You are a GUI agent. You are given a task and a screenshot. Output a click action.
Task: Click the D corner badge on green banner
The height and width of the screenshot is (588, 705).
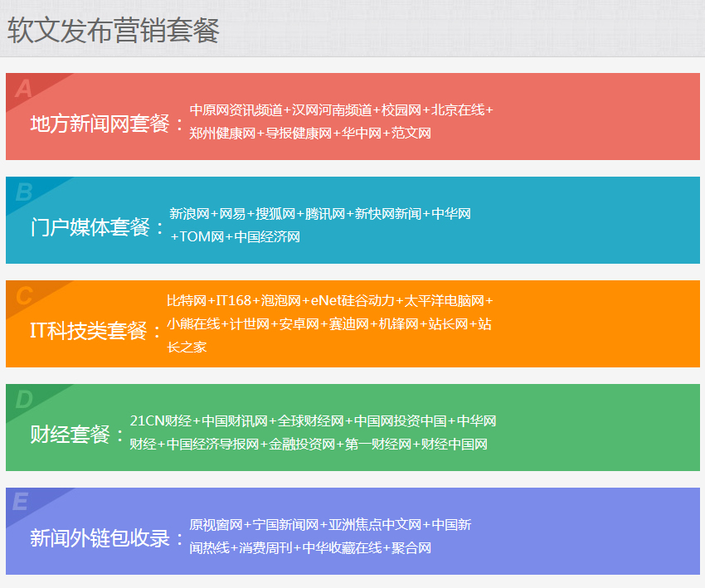click(x=24, y=400)
